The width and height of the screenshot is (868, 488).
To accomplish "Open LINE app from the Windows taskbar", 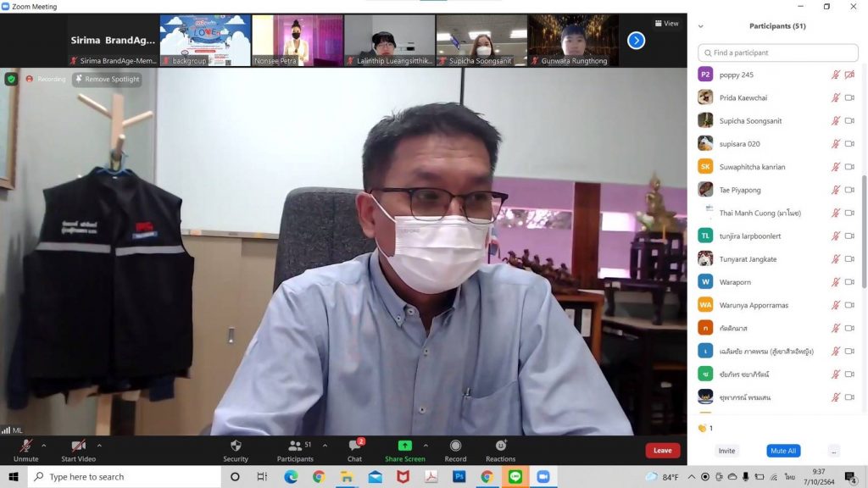I will click(x=515, y=477).
